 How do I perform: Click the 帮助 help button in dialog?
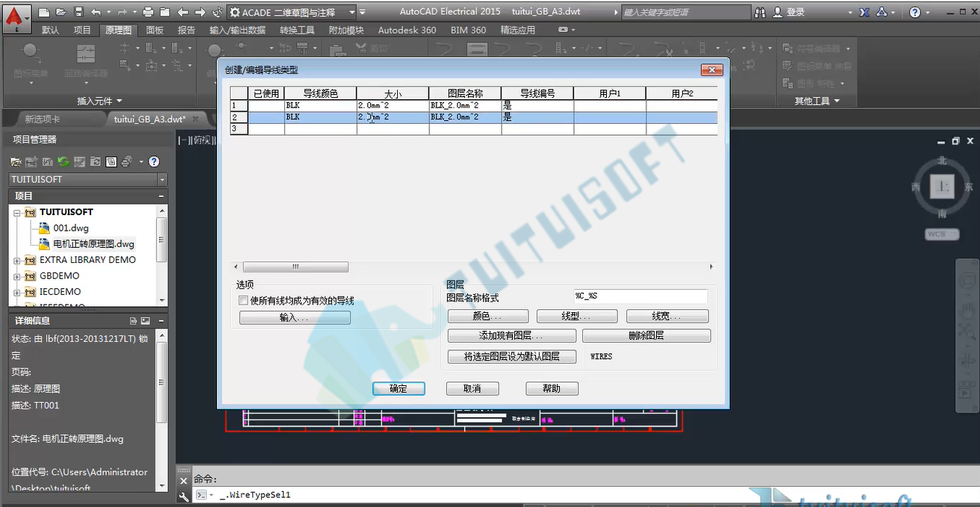click(x=552, y=388)
